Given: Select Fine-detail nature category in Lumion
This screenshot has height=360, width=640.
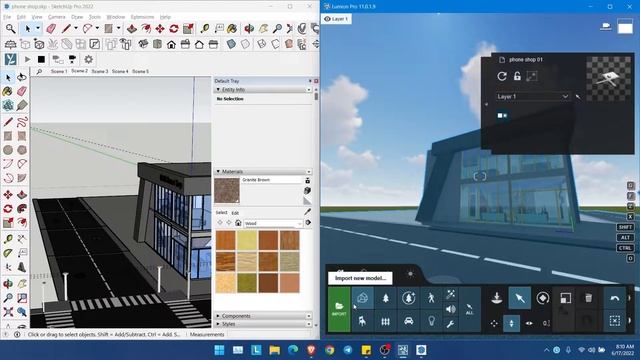Looking at the screenshot, I should [408, 298].
